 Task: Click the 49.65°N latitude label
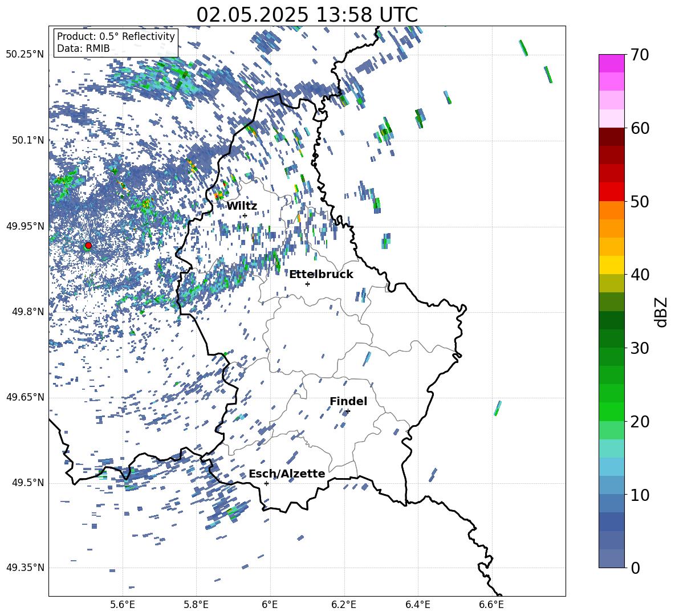[25, 397]
